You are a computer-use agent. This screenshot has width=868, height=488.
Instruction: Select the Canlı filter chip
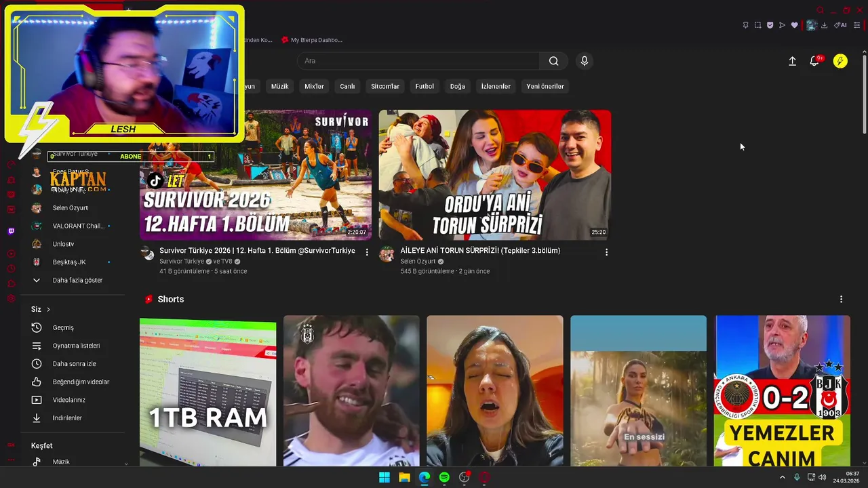(347, 86)
